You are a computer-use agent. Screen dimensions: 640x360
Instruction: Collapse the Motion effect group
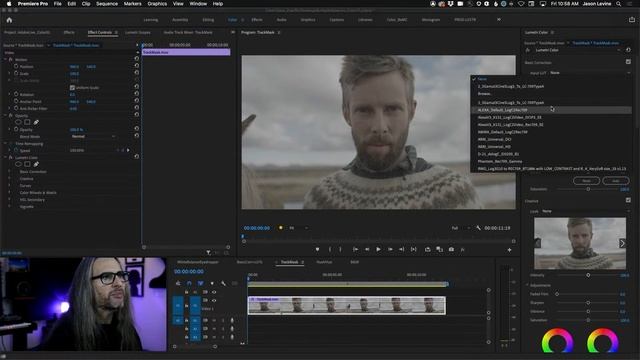[5, 60]
